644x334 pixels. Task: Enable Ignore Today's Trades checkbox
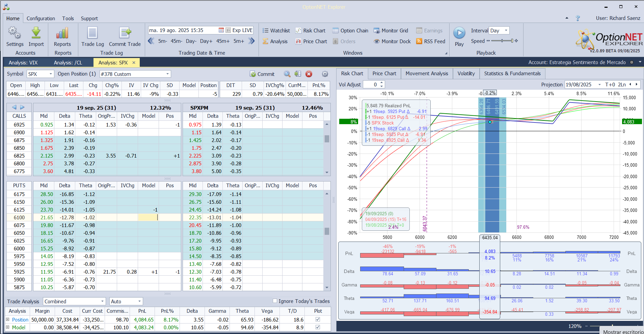click(275, 301)
